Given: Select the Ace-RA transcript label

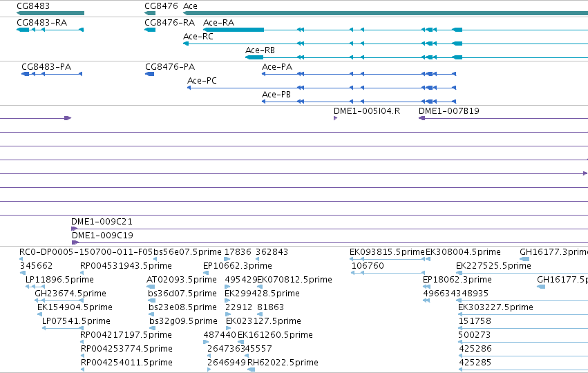Looking at the screenshot, I should point(218,23).
